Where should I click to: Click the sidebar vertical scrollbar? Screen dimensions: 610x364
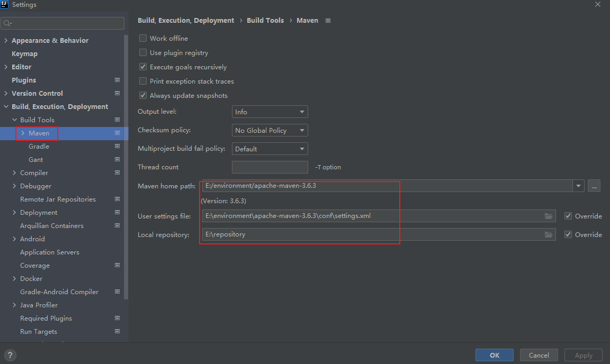pos(126,159)
